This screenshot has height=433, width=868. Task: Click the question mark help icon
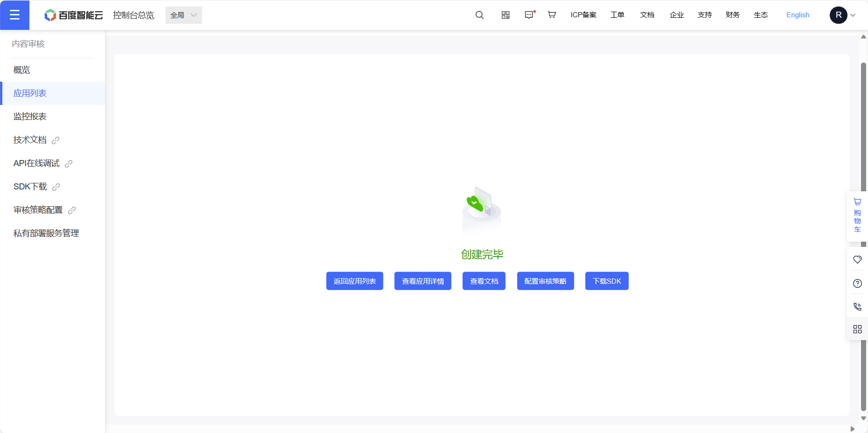coord(857,283)
